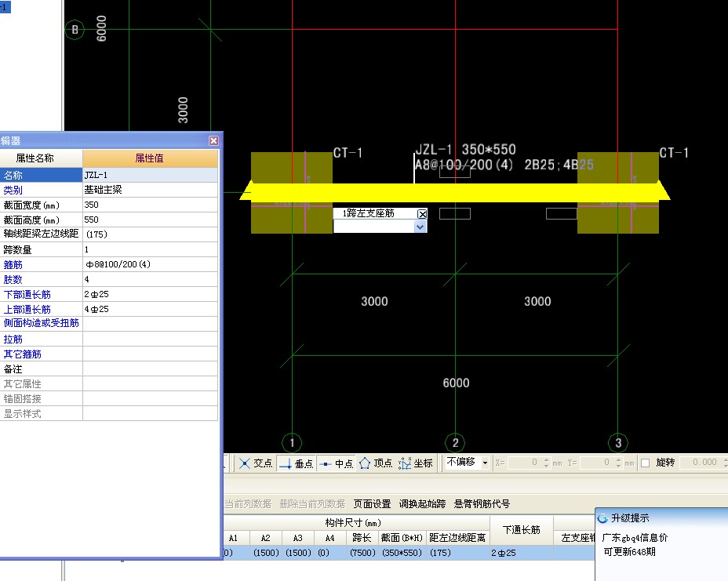
Task: Click the Y offset input field
Action: coord(597,463)
